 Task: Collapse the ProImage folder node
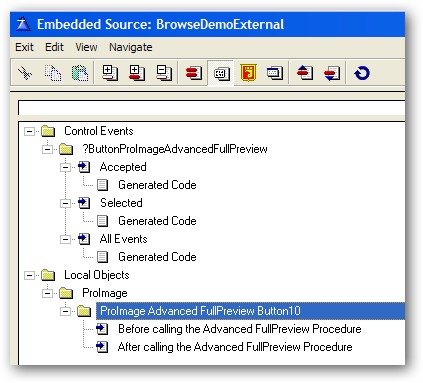(47, 293)
